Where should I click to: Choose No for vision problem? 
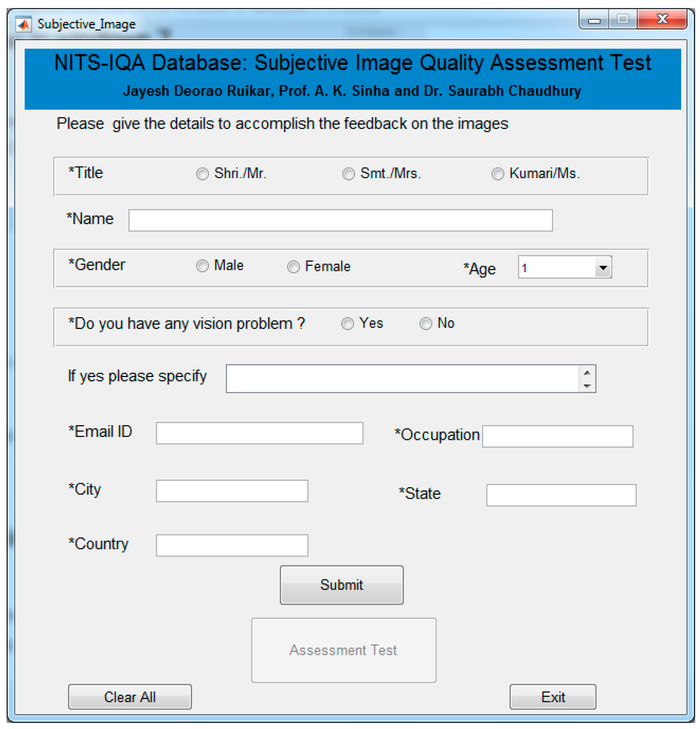click(x=426, y=324)
